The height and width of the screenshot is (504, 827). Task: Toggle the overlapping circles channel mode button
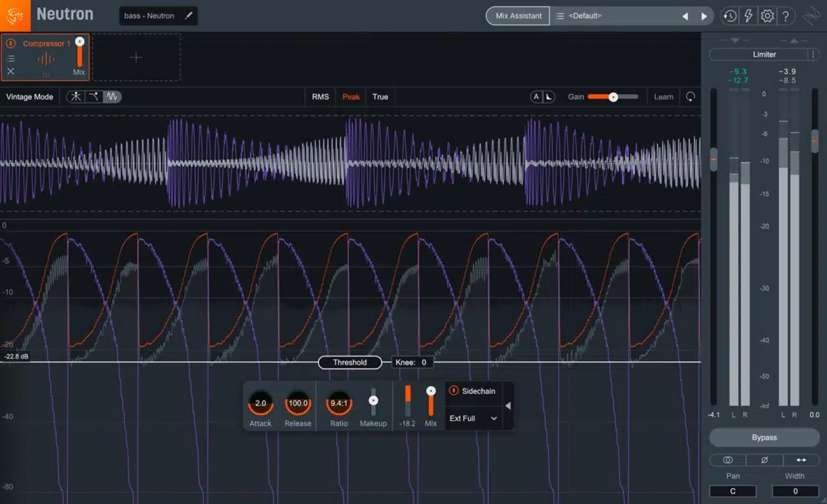(x=728, y=460)
